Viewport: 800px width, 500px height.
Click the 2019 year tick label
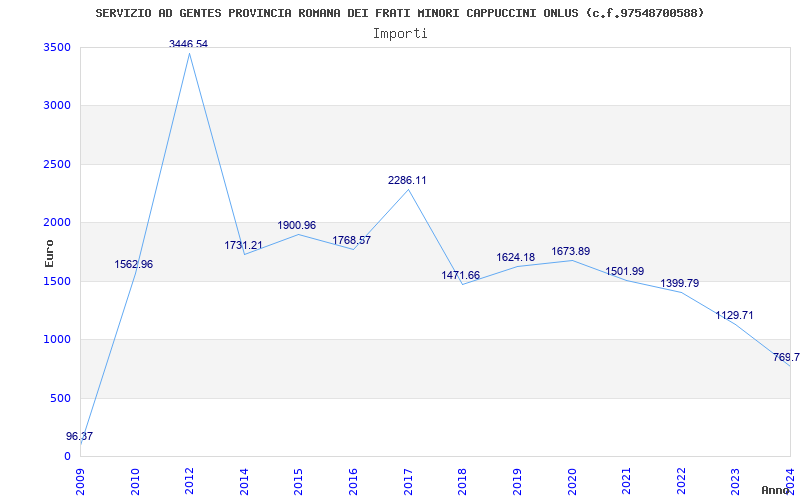pos(517,482)
